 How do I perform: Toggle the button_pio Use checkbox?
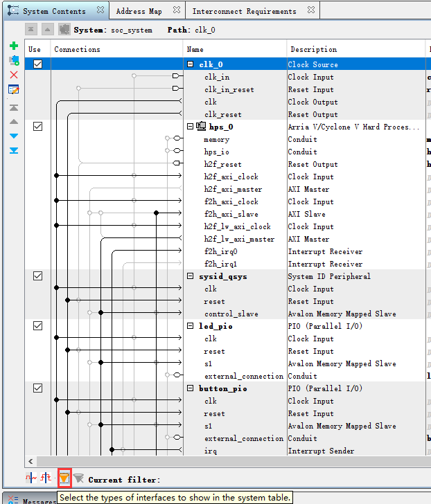coord(37,388)
